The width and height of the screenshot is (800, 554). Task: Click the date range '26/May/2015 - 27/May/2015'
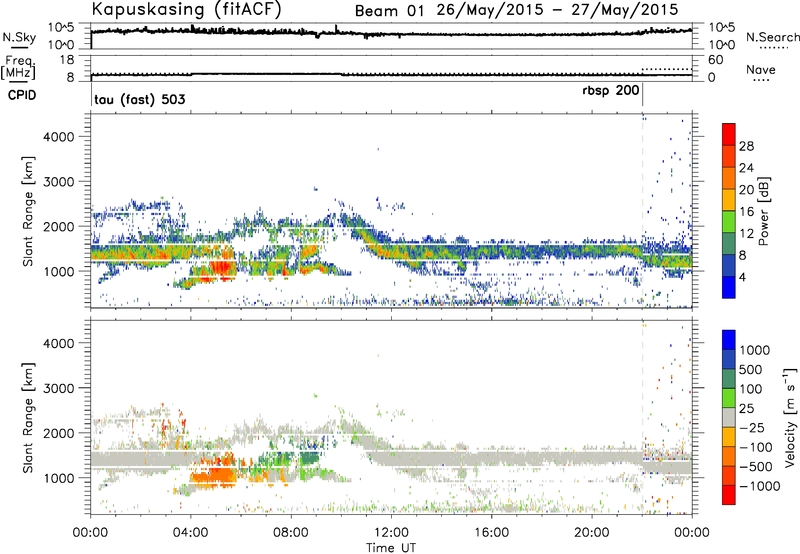(558, 10)
